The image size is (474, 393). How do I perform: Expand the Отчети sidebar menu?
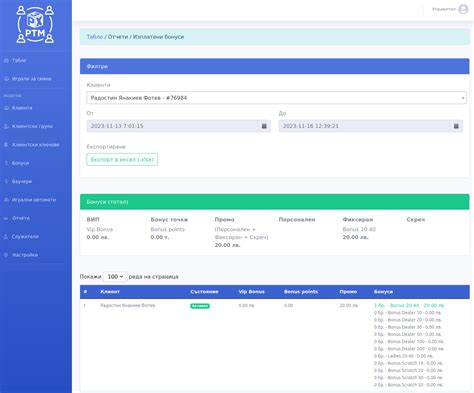tap(21, 218)
